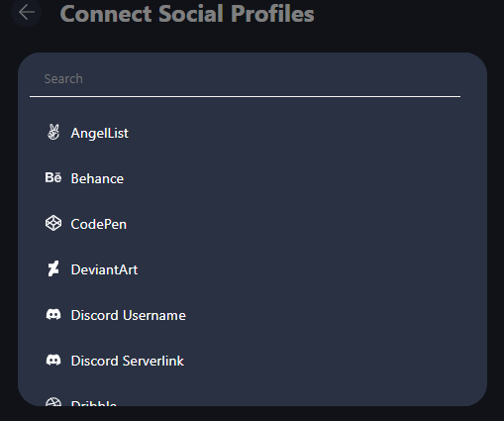The image size is (504, 421).
Task: Click the word 'Username' in the Discord entry
Action: 154,315
